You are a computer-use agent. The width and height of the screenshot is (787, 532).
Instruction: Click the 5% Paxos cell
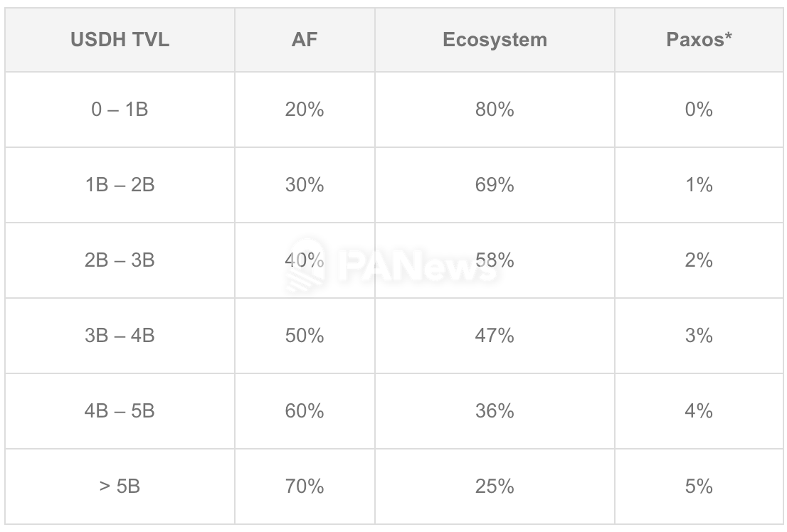pos(699,486)
